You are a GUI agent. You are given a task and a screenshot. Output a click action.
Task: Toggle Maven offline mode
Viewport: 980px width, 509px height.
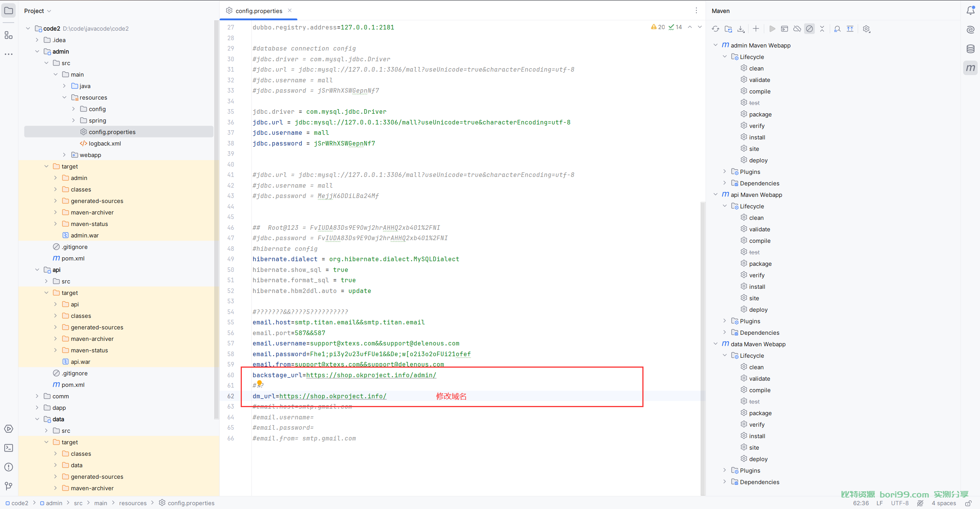[797, 29]
